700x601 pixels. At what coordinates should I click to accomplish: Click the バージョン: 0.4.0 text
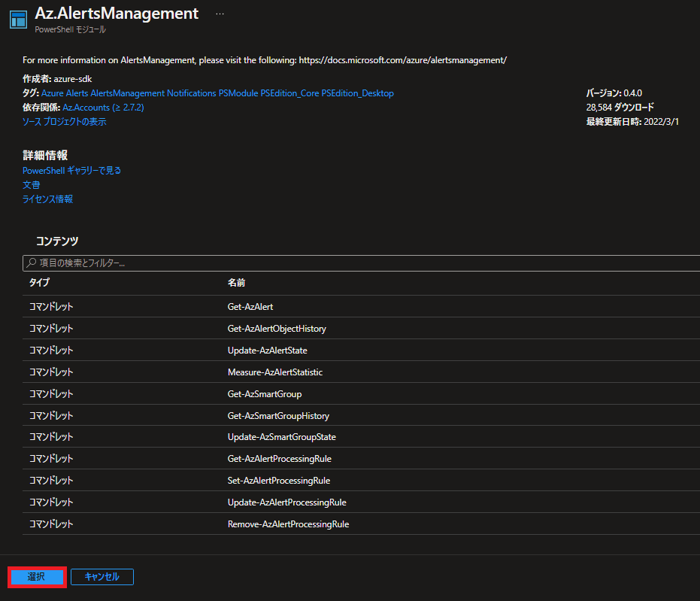pos(614,93)
